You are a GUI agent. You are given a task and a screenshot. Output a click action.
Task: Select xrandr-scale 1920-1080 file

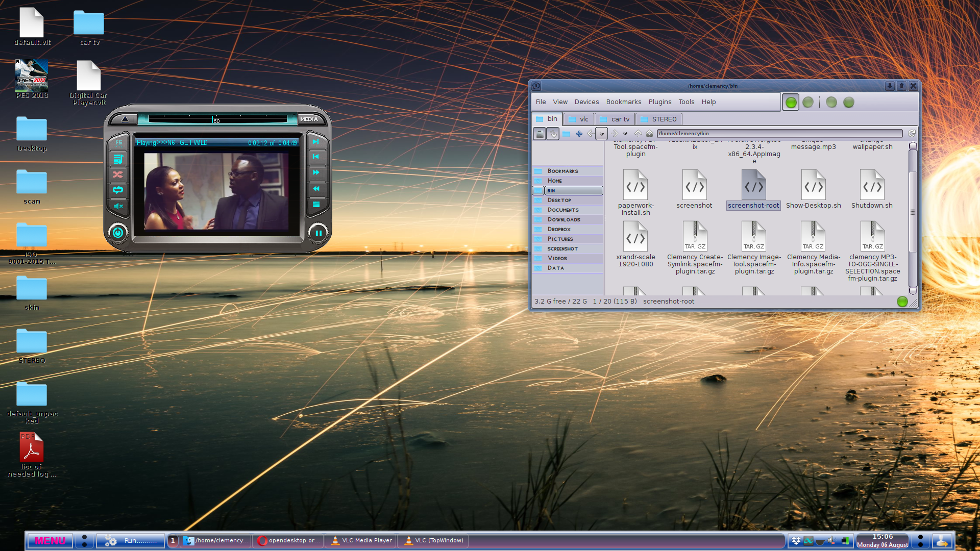click(x=635, y=244)
